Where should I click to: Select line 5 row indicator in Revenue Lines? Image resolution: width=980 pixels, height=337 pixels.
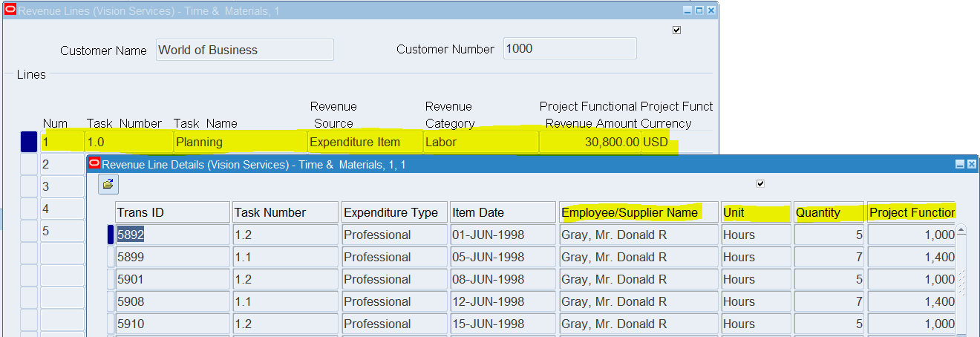tap(29, 231)
